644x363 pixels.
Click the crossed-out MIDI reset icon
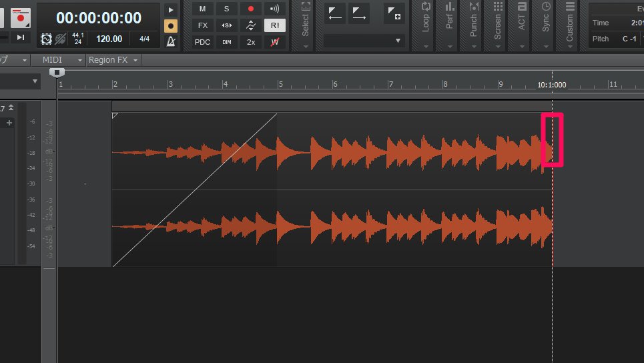[60, 39]
